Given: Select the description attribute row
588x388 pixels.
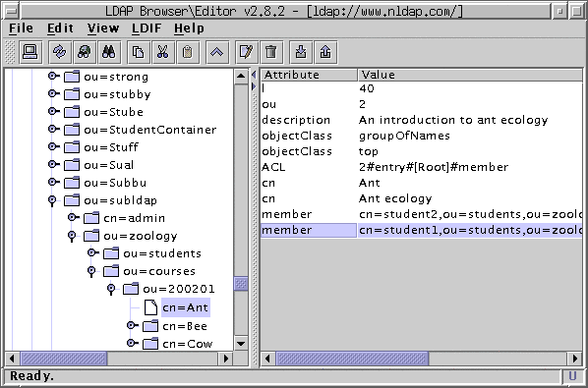Looking at the screenshot, I should click(422, 120).
